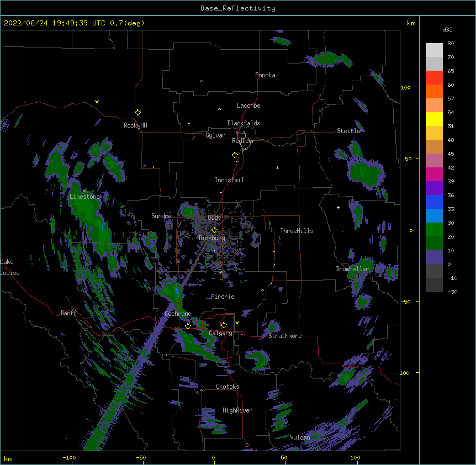Click the Didsbury label
Image resolution: width=476 pixels, height=465 pixels.
point(212,238)
